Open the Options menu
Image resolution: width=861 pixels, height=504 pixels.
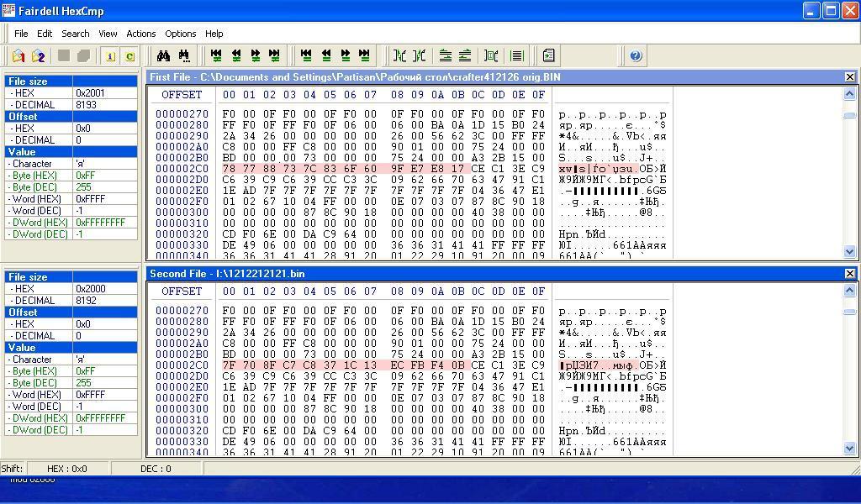coord(181,34)
